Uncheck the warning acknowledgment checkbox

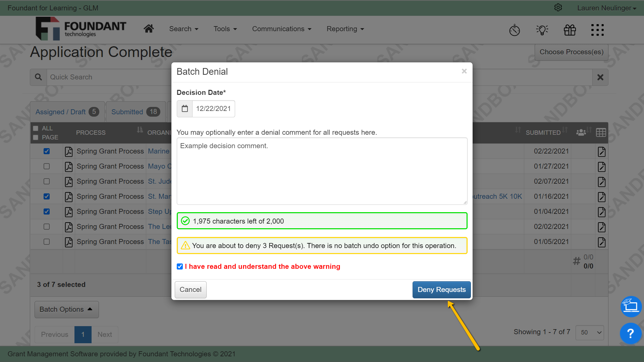[180, 266]
